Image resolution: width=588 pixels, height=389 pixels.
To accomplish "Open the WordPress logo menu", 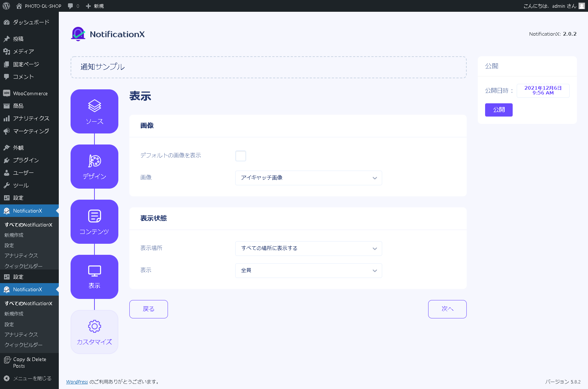I will pos(6,6).
